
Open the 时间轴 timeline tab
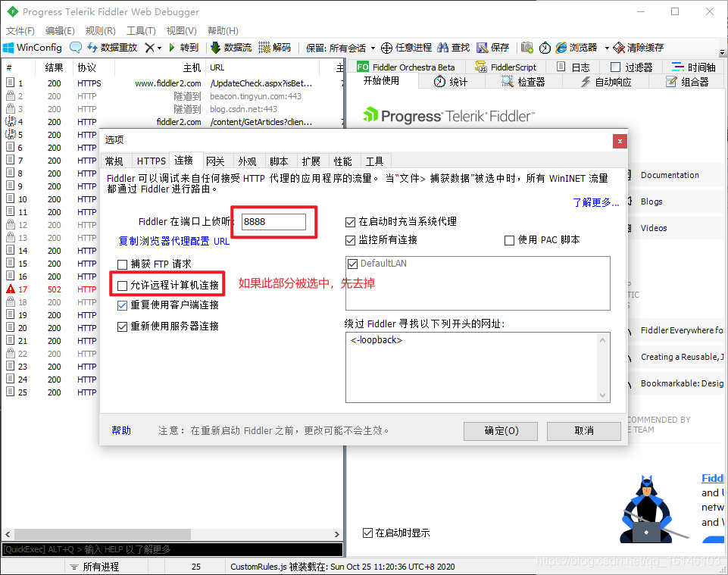(x=694, y=67)
